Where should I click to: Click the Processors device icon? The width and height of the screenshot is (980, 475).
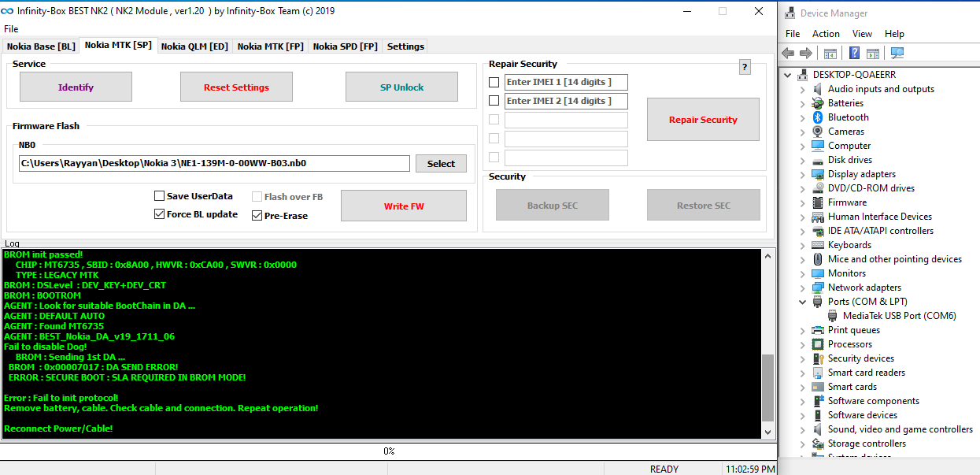coord(818,344)
